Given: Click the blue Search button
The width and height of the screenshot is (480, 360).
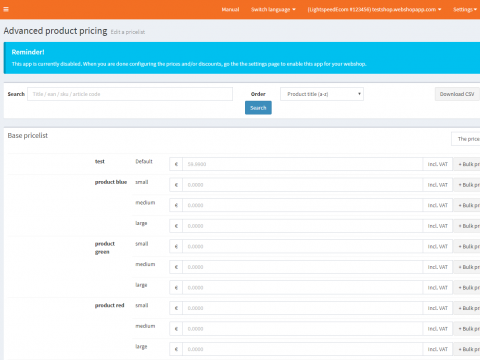Looking at the screenshot, I should [258, 108].
